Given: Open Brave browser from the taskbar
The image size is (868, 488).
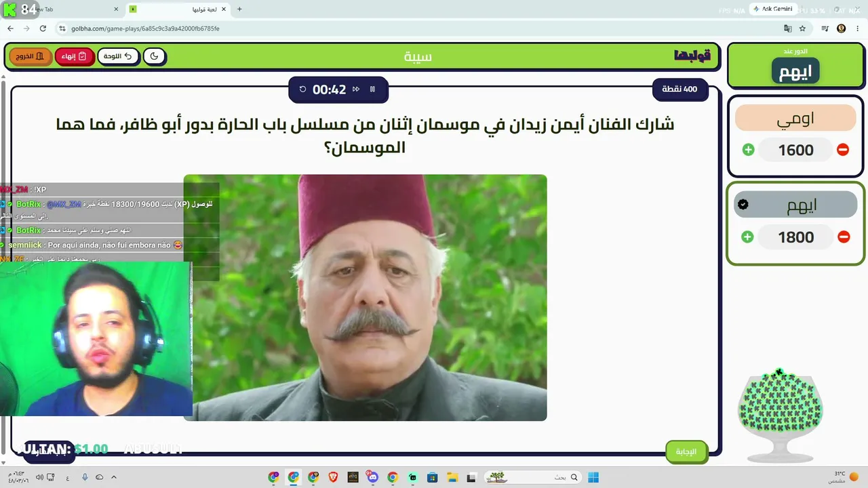Looking at the screenshot, I should coord(333,477).
